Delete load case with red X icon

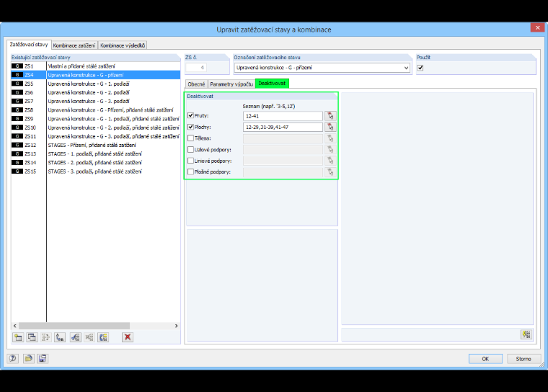click(128, 337)
